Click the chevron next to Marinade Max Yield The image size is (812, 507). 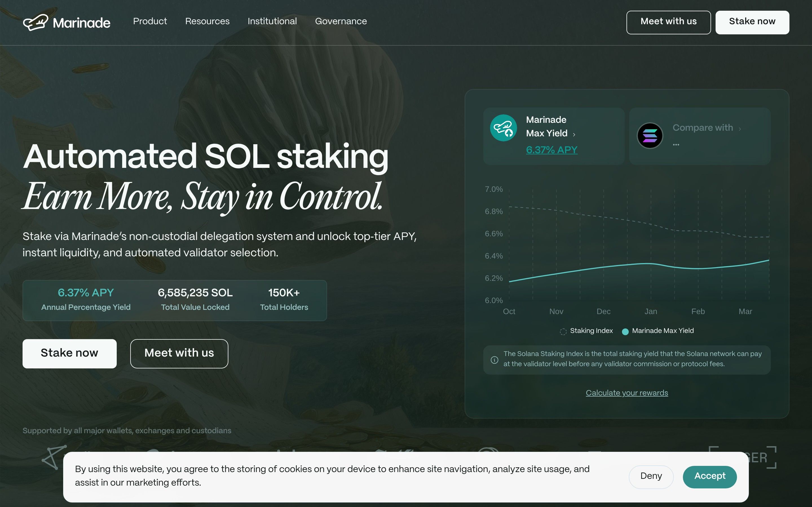coord(574,134)
